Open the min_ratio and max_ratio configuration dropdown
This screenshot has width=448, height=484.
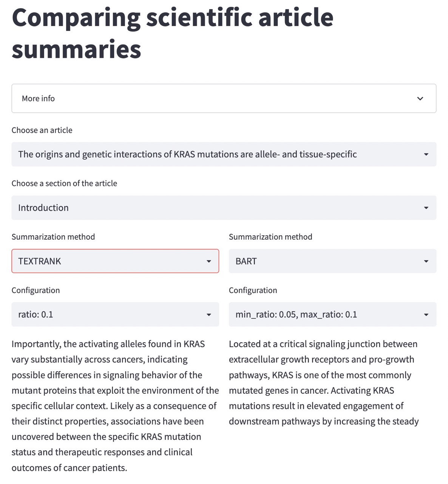(x=332, y=314)
